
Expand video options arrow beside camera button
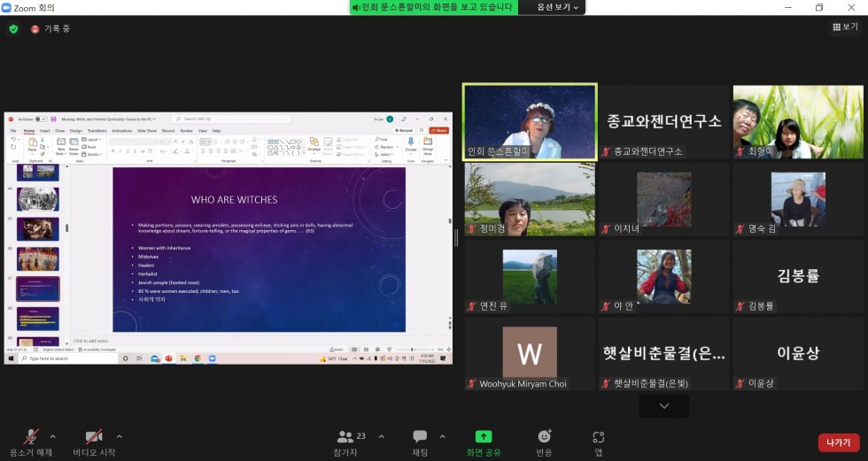119,436
